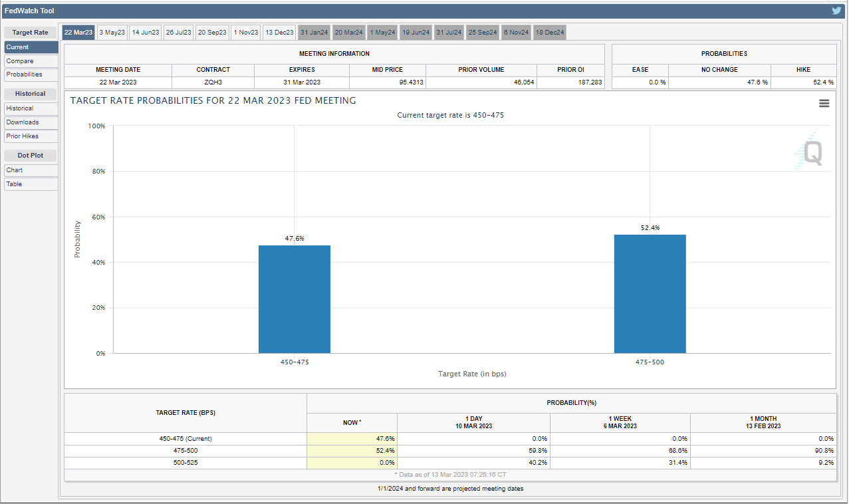Click the 59.8% one-day probability cell

[x=473, y=451]
